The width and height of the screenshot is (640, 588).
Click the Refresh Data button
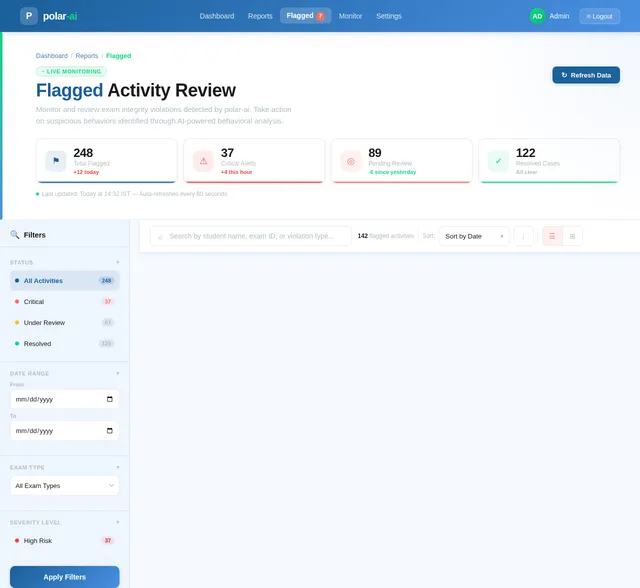point(586,75)
